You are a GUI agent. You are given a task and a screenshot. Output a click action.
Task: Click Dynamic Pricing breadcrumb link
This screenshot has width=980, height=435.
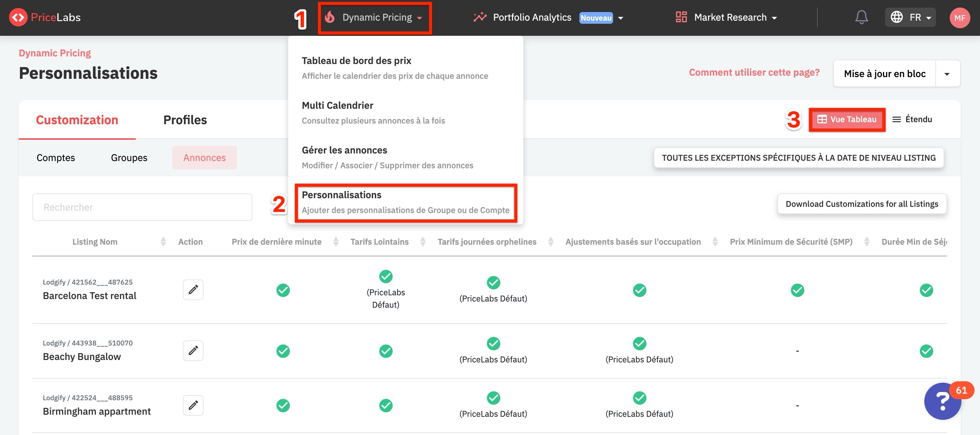click(x=55, y=53)
